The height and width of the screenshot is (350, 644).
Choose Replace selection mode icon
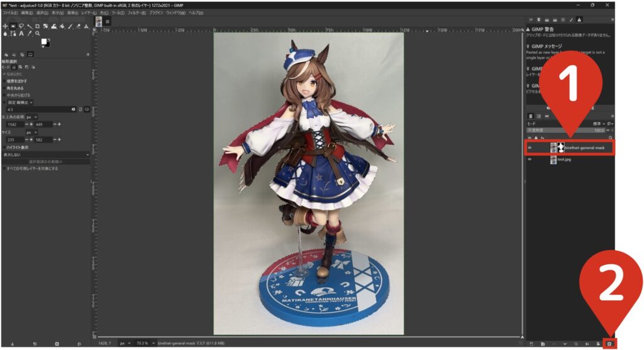click(x=14, y=67)
